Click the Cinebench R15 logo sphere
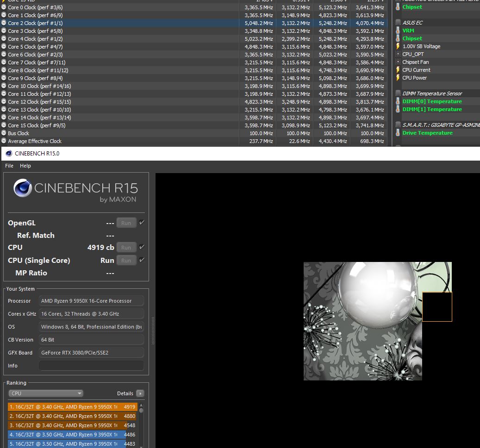 pyautogui.click(x=23, y=187)
